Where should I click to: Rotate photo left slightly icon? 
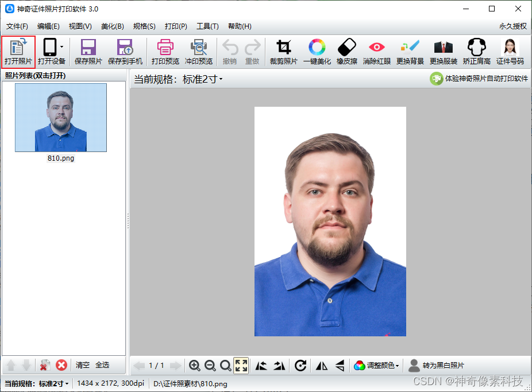261,366
